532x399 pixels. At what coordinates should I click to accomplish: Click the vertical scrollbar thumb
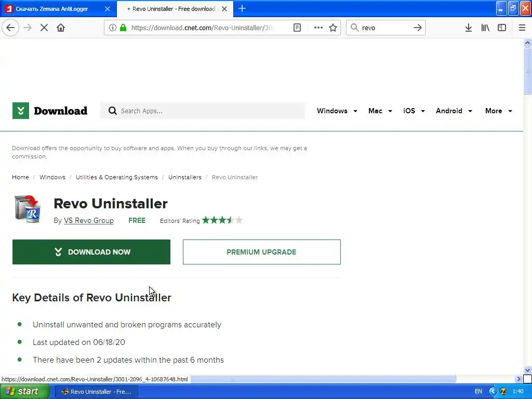point(527,71)
